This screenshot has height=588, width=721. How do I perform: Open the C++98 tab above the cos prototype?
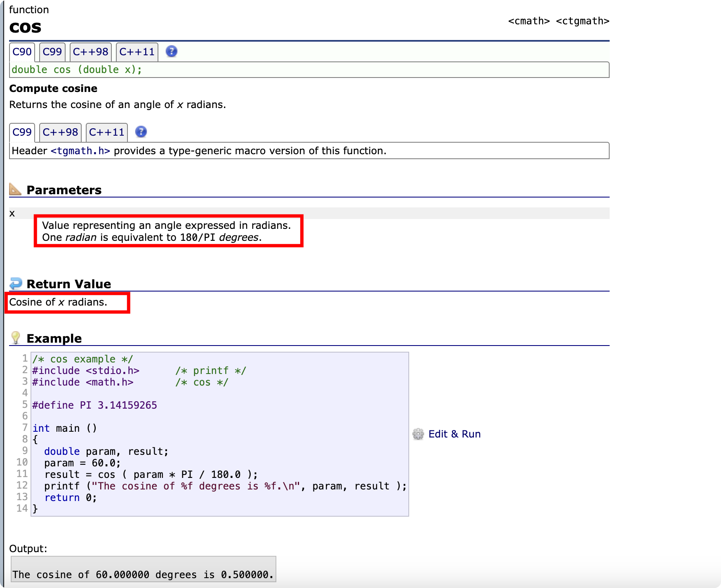tap(91, 52)
